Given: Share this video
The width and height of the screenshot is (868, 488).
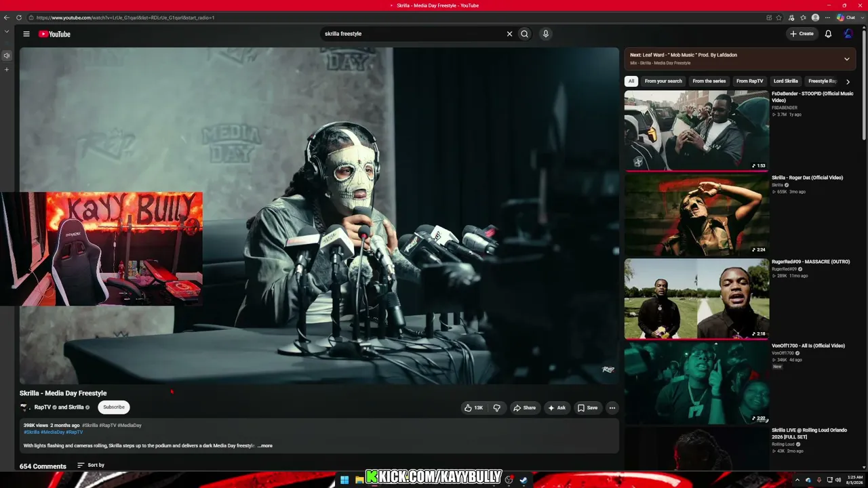Looking at the screenshot, I should coord(524,408).
